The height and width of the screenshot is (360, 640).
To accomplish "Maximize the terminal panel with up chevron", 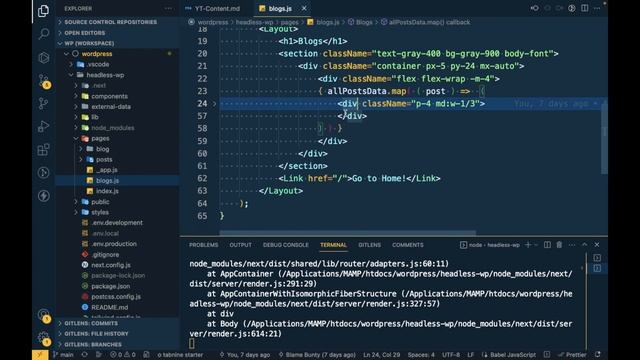I will (x=584, y=244).
